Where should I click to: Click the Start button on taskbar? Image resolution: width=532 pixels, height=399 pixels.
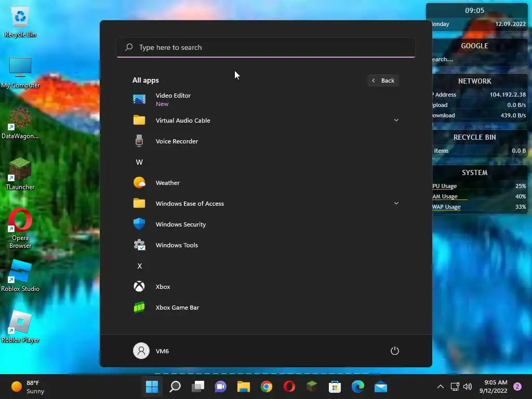click(152, 387)
